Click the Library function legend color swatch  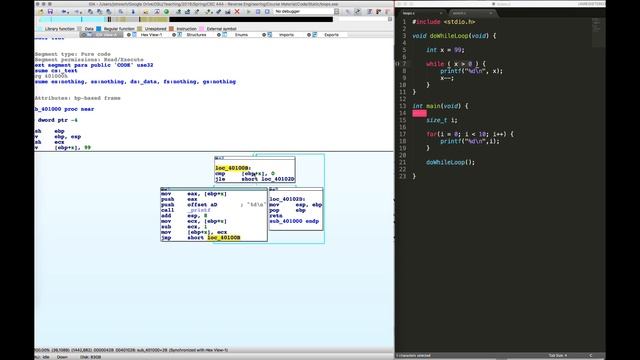tap(39, 29)
